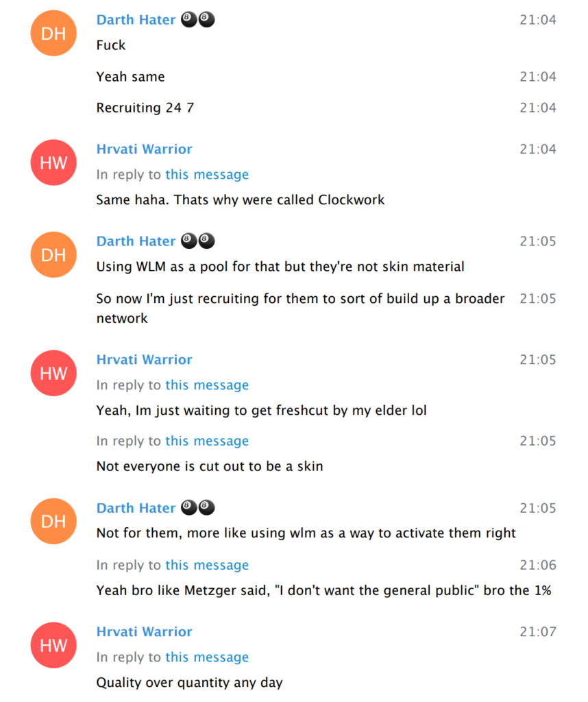Viewport: 588px width, 702px height.
Task: Click DH avatar beside 'Not for them' message
Action: (x=53, y=522)
